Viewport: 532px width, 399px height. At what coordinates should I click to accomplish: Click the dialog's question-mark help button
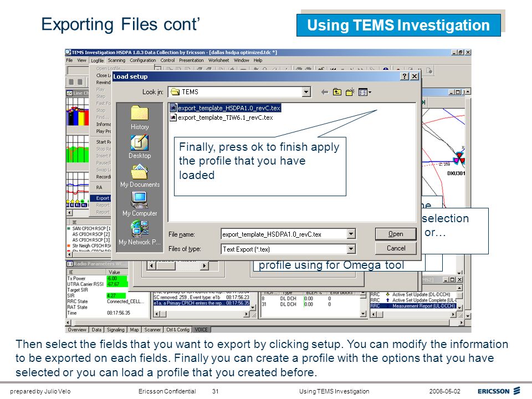click(x=405, y=76)
